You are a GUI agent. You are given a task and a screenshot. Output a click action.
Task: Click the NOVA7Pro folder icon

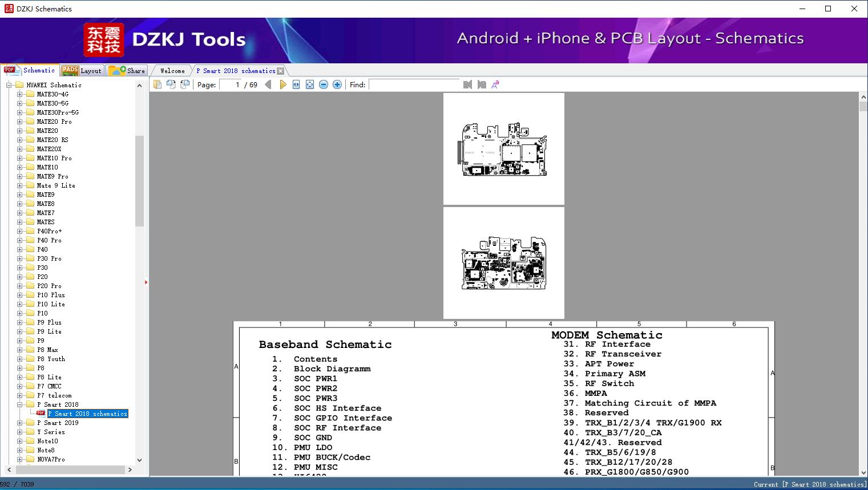pos(30,459)
